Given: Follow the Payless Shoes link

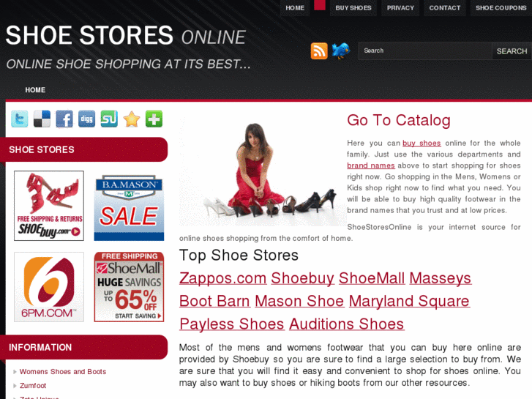Looking at the screenshot, I should click(232, 324).
